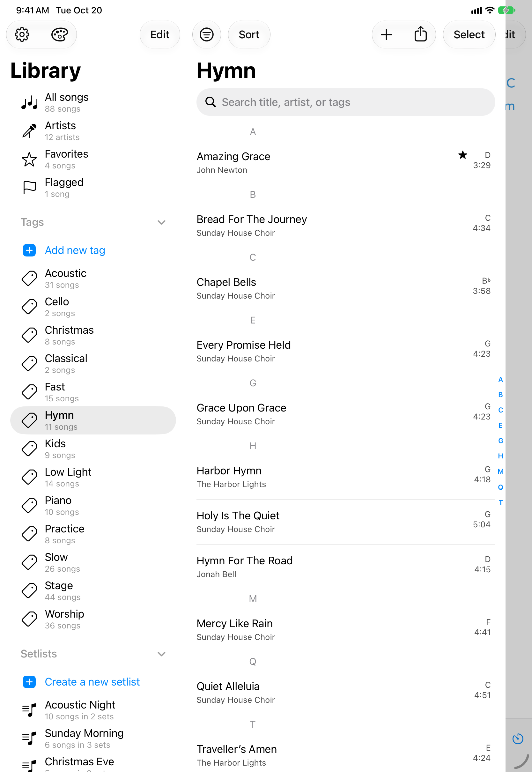The width and height of the screenshot is (532, 772).
Task: Open All songs via music notes icon
Action: click(x=29, y=103)
